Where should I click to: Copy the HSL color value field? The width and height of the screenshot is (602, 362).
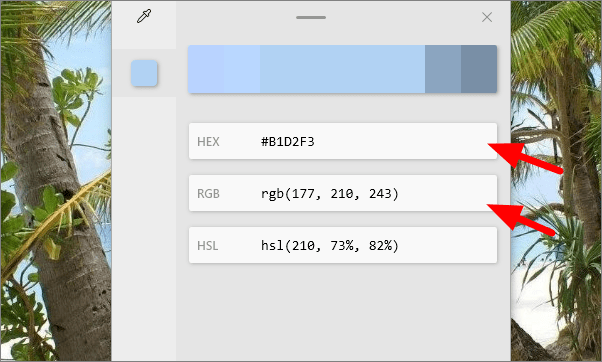tap(343, 245)
